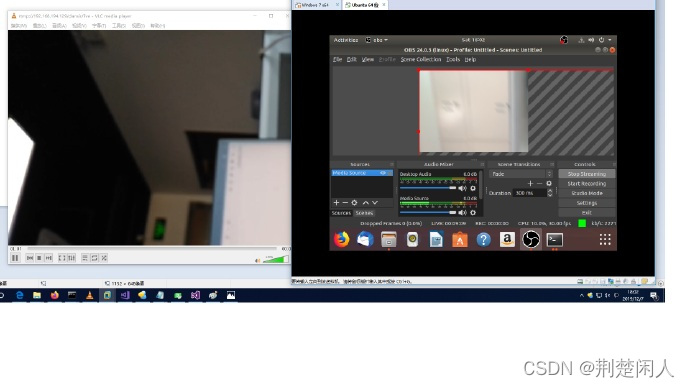The width and height of the screenshot is (690, 388).
Task: Mute Desktop Audio speaker icon
Action: click(462, 188)
